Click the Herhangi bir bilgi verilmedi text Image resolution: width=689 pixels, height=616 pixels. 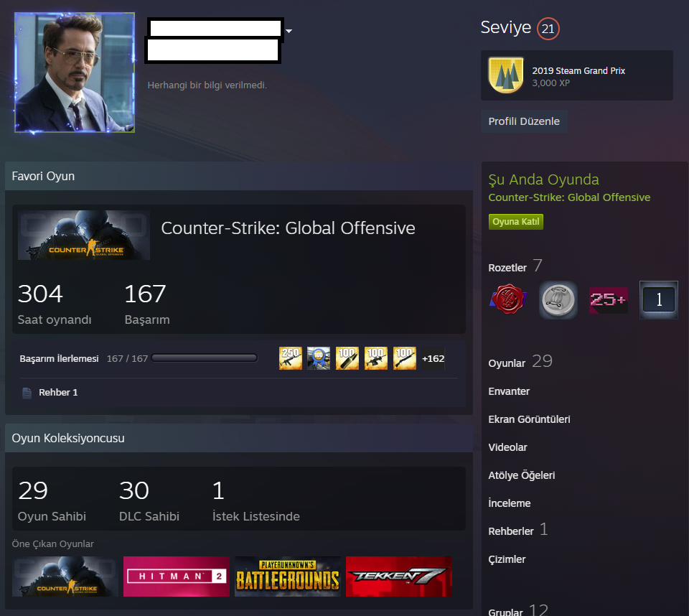(x=207, y=85)
